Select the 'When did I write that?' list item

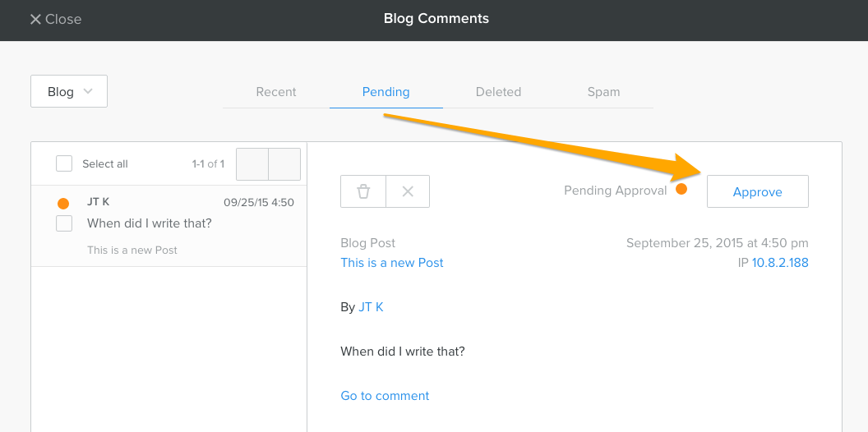169,226
